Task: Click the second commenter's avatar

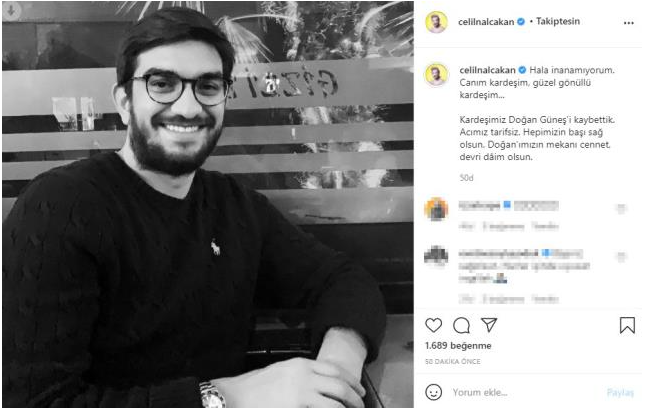Action: coord(436,256)
